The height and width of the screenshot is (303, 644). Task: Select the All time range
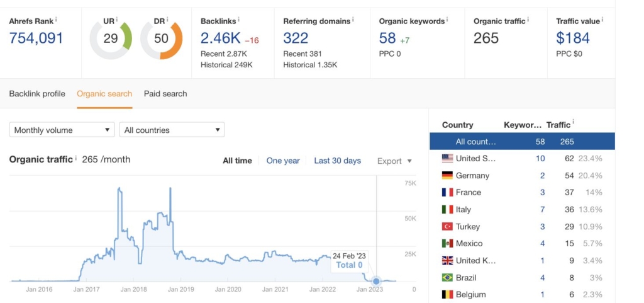pyautogui.click(x=237, y=161)
